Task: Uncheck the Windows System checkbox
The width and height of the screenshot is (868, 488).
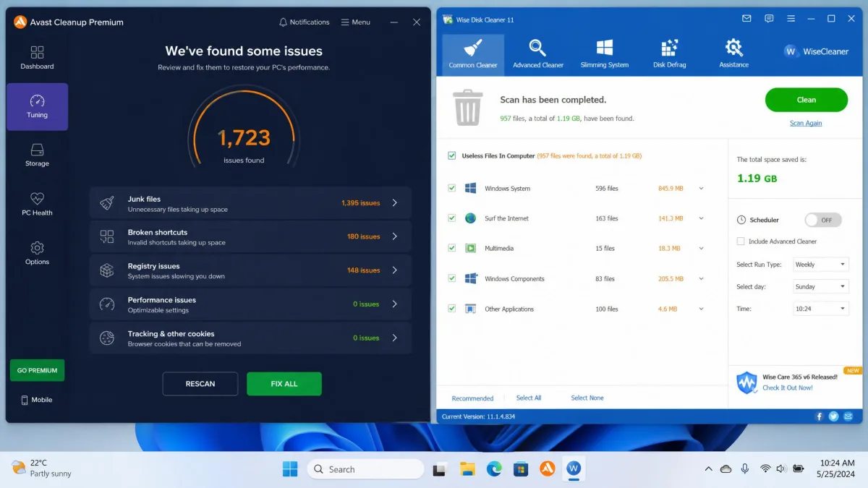Action: click(x=452, y=188)
